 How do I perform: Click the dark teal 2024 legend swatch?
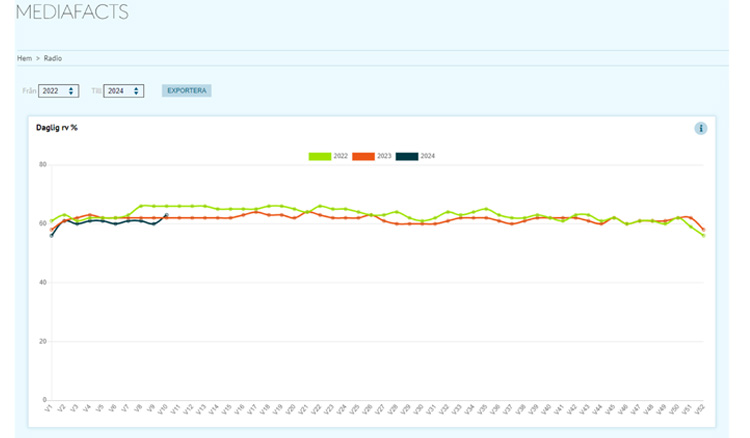pyautogui.click(x=406, y=156)
